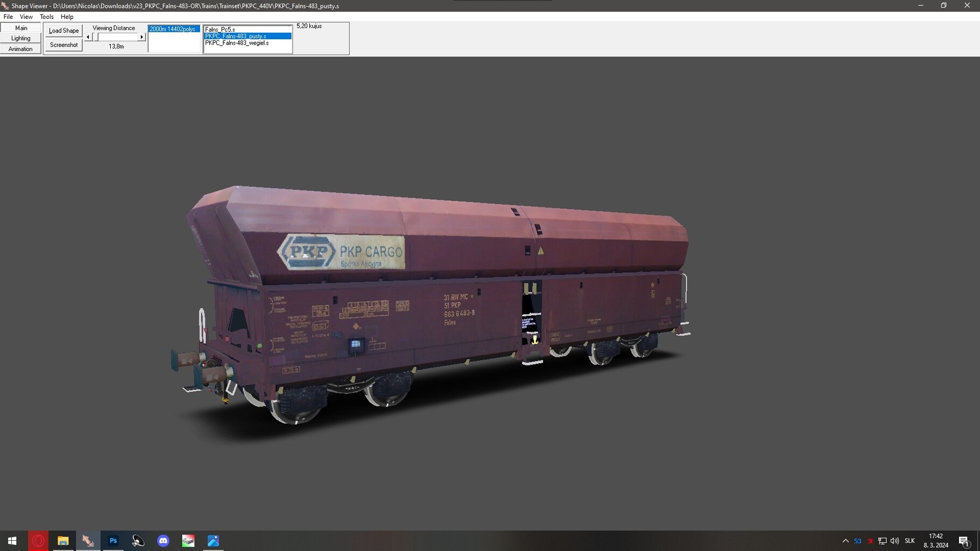980x551 pixels.
Task: Click the Viewing Distance slider thumb
Action: tap(96, 37)
